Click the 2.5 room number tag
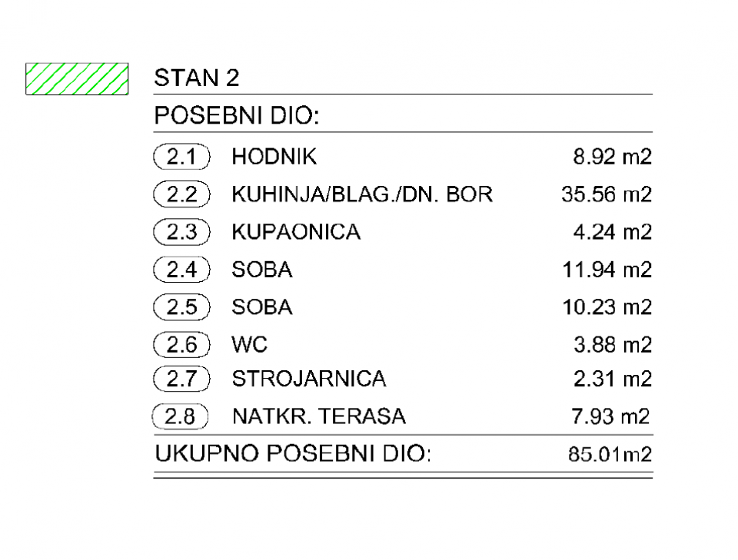 point(182,307)
